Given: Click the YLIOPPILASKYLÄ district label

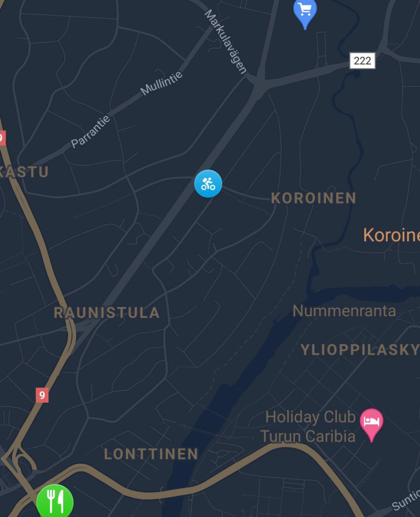Looking at the screenshot, I should (360, 350).
